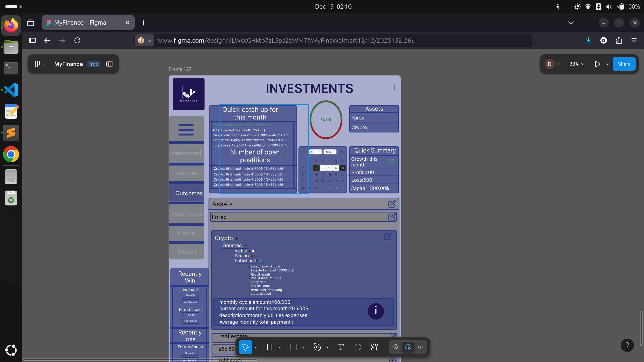The image size is (644, 362).
Task: Click the Present play icon
Action: point(597,64)
